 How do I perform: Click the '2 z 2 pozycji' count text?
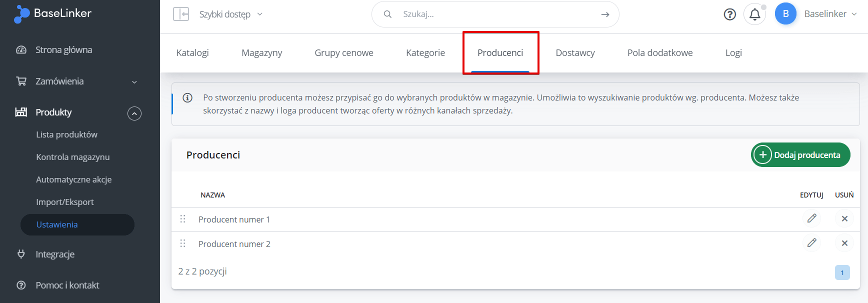pyautogui.click(x=202, y=271)
